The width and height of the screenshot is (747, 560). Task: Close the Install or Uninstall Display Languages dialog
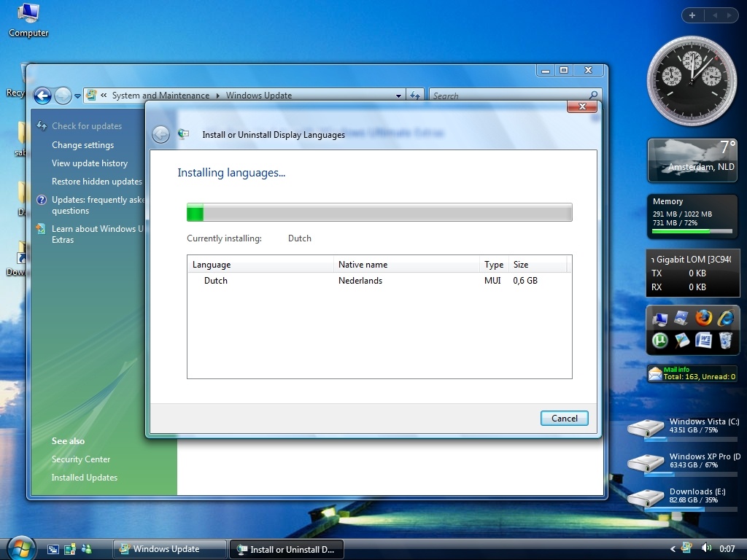click(x=581, y=106)
